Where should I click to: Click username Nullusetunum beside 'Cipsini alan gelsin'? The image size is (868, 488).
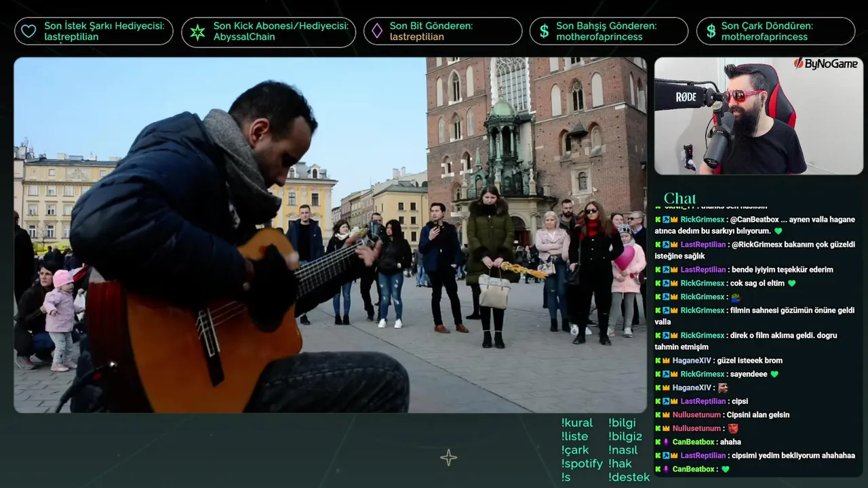point(696,415)
